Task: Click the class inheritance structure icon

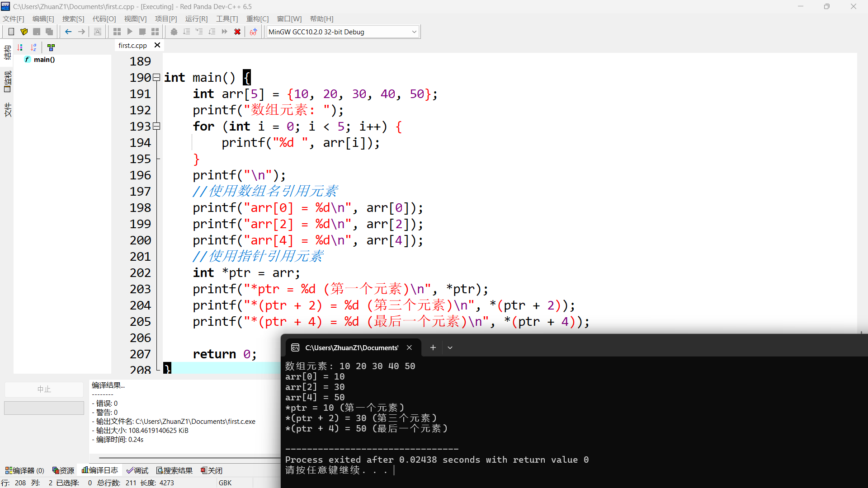Action: (x=51, y=47)
